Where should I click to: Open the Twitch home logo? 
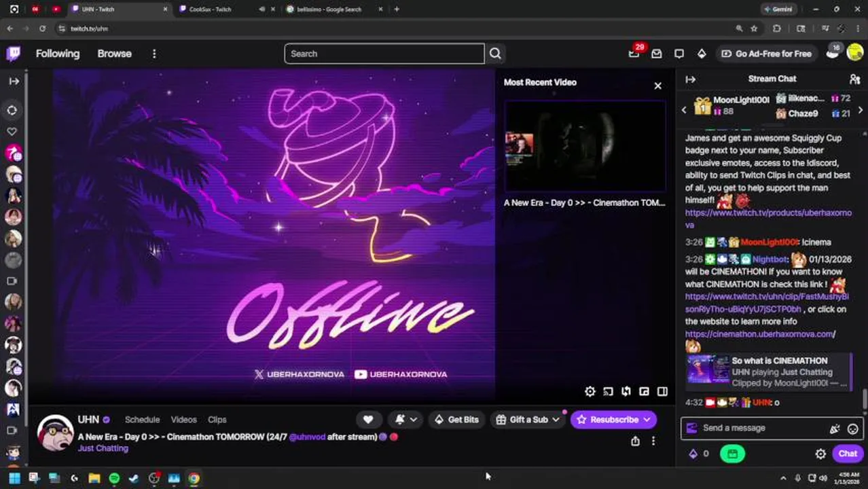[14, 54]
